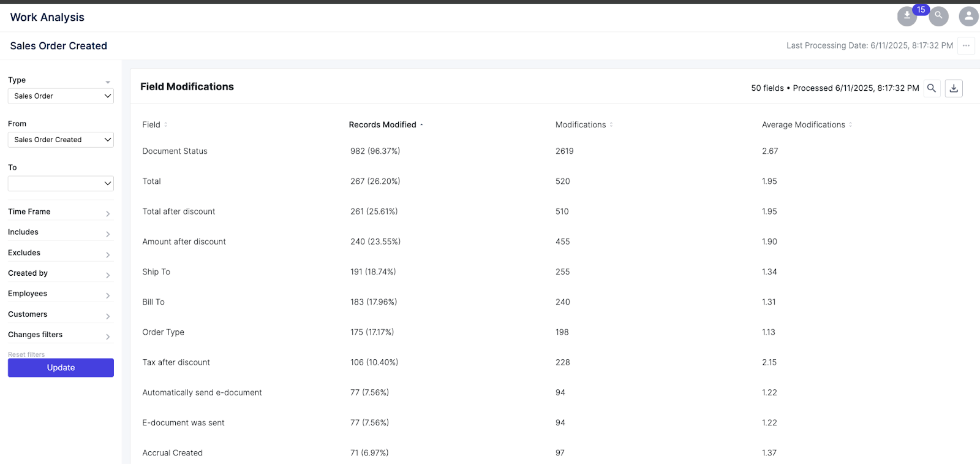Expand the Includes filter

(x=59, y=232)
